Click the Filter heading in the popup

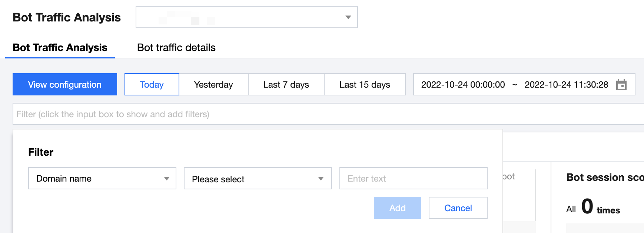(41, 152)
